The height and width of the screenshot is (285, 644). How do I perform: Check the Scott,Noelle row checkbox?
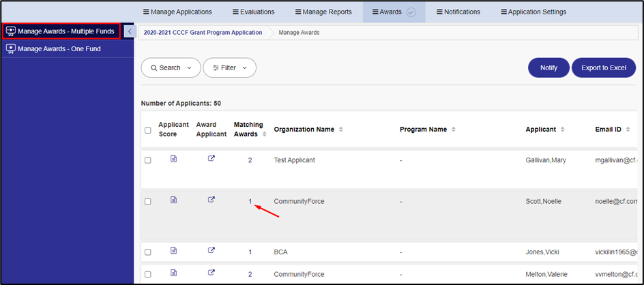148,202
